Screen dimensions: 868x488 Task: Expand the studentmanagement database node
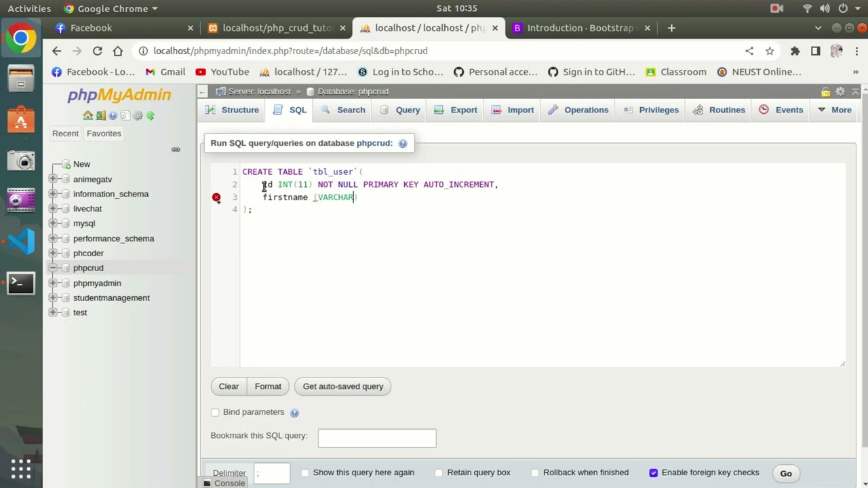click(53, 298)
